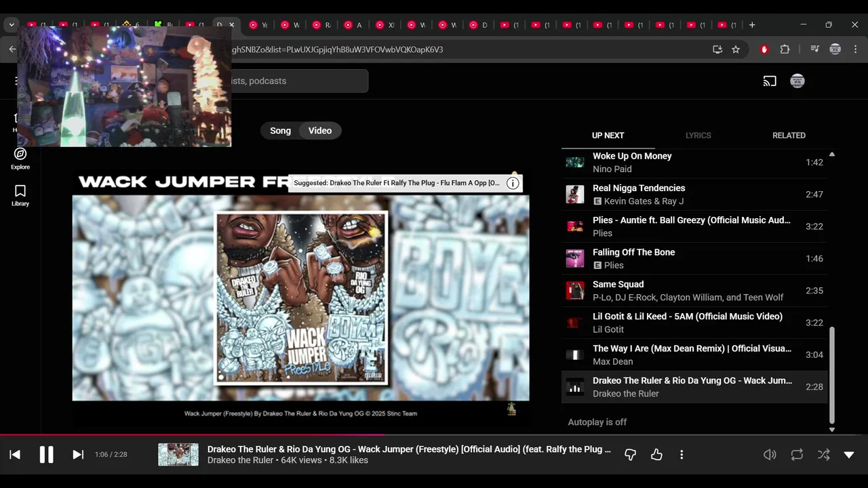
Task: Play Lil Gotit & Lil Keed 5AM from queue
Action: (694, 323)
